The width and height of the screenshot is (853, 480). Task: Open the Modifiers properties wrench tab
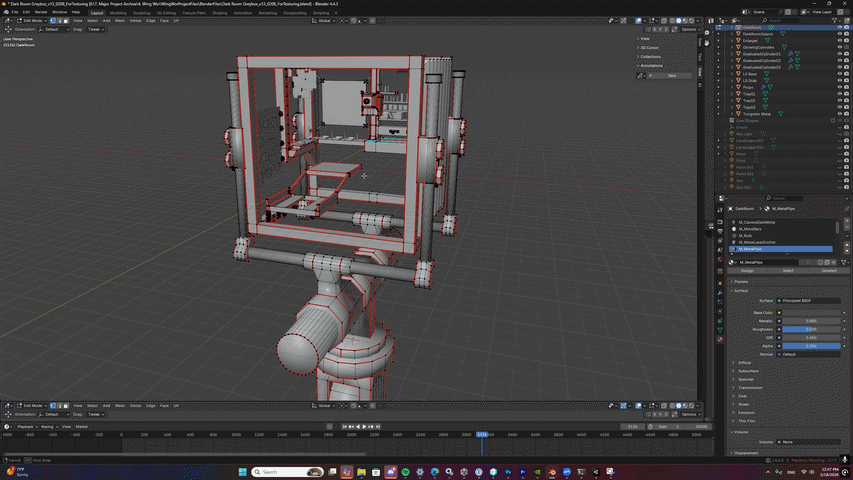coord(720,293)
